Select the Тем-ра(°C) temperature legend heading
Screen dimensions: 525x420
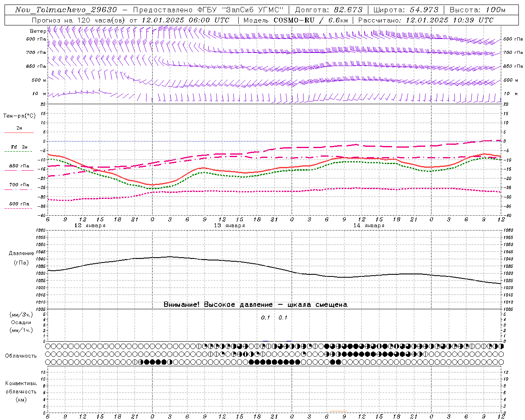click(19, 116)
